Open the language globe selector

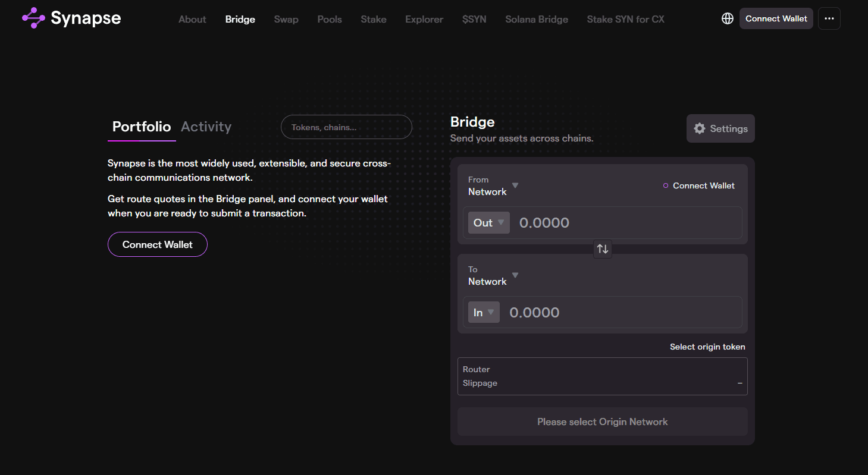(727, 18)
